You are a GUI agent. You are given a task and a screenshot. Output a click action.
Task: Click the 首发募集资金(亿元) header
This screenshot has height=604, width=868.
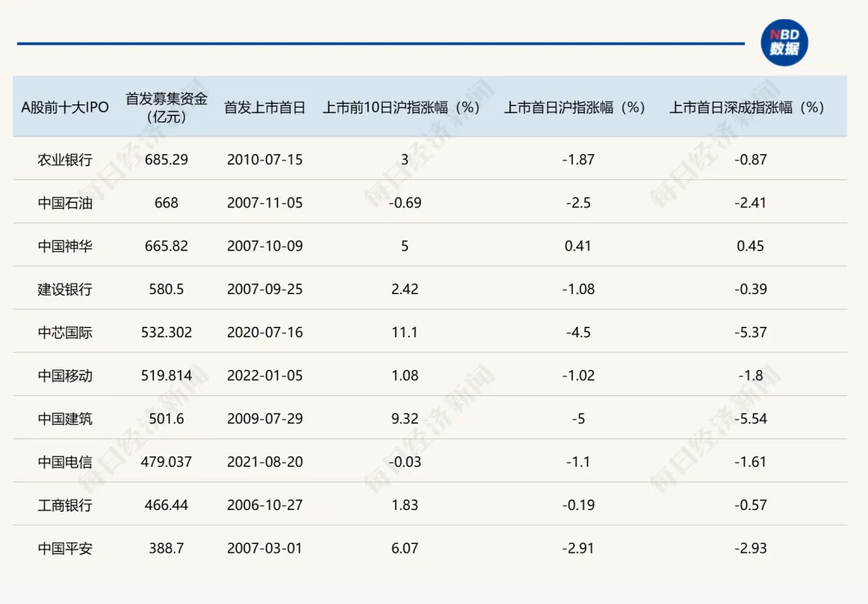click(x=166, y=108)
